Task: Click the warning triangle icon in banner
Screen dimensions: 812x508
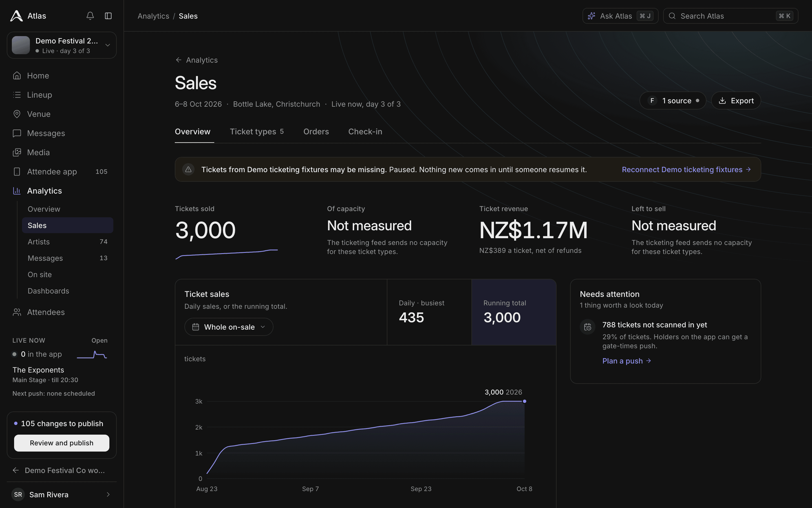Action: 188,169
